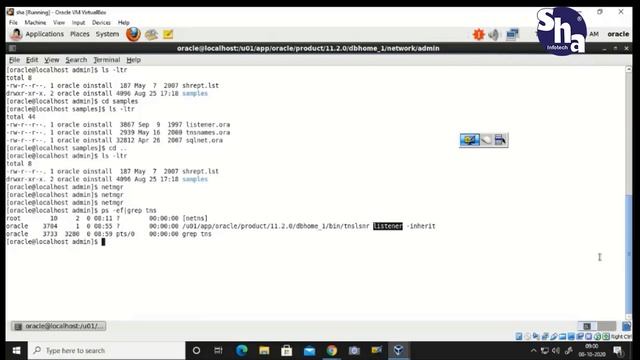Open VirtualBox Machine menu
Screen dimensions: 640x360
[35, 22]
